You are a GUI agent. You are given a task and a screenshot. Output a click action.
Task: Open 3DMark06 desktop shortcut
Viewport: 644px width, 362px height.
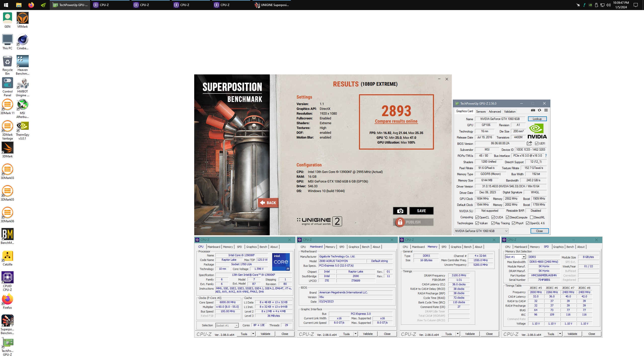tap(8, 215)
